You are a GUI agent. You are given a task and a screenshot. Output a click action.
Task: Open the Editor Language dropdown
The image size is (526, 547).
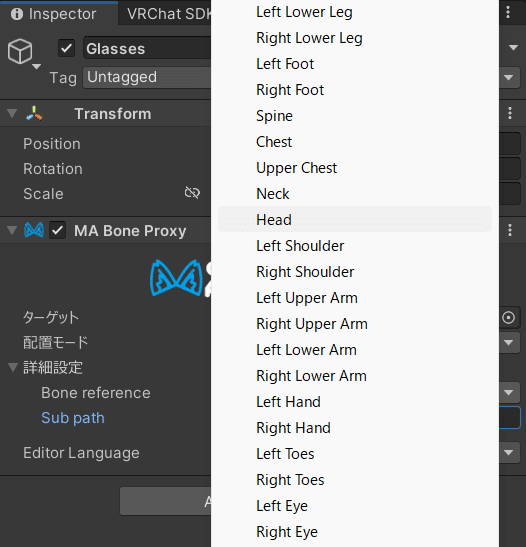(x=509, y=453)
